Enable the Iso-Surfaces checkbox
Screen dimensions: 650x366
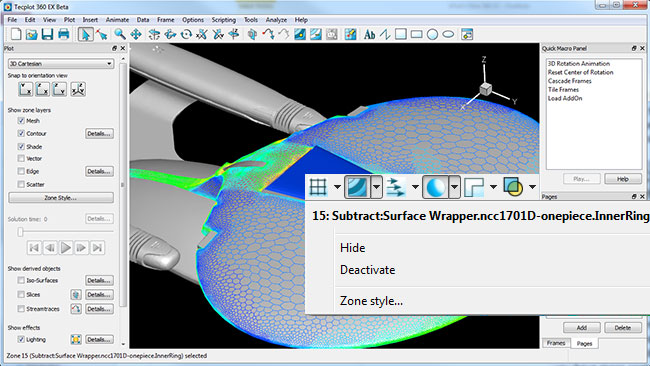coord(21,280)
